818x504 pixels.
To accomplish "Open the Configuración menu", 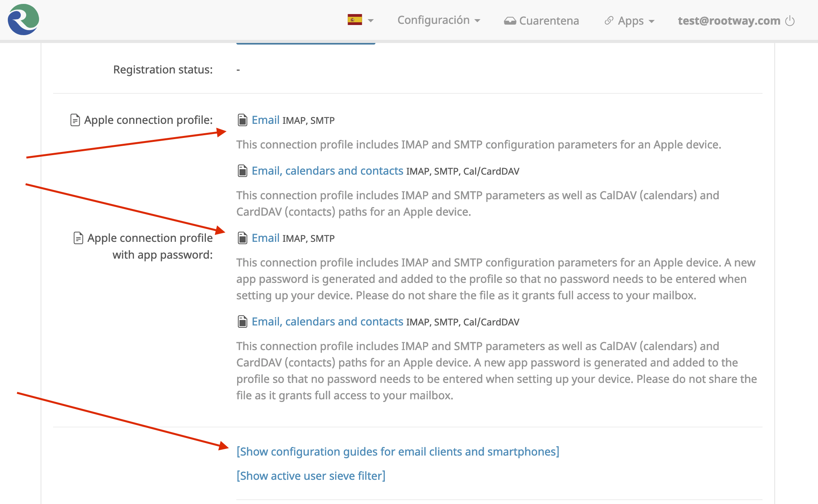I will point(438,20).
